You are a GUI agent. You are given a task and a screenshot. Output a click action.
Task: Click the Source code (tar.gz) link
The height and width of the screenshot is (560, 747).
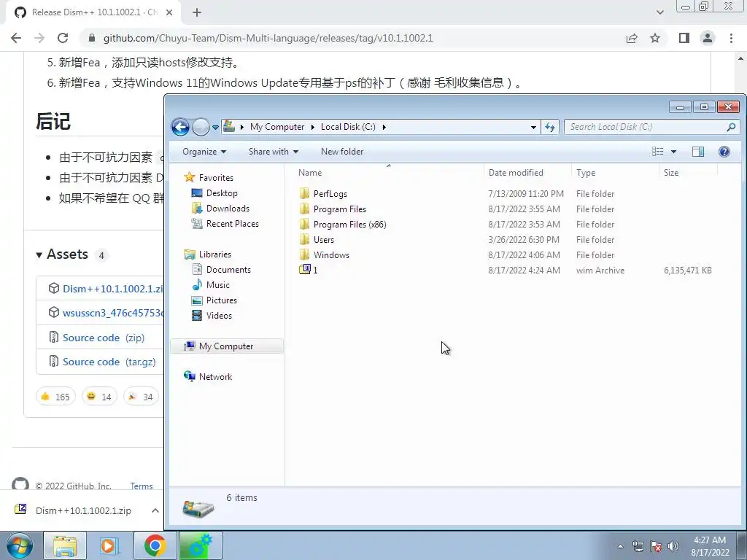[109, 362]
